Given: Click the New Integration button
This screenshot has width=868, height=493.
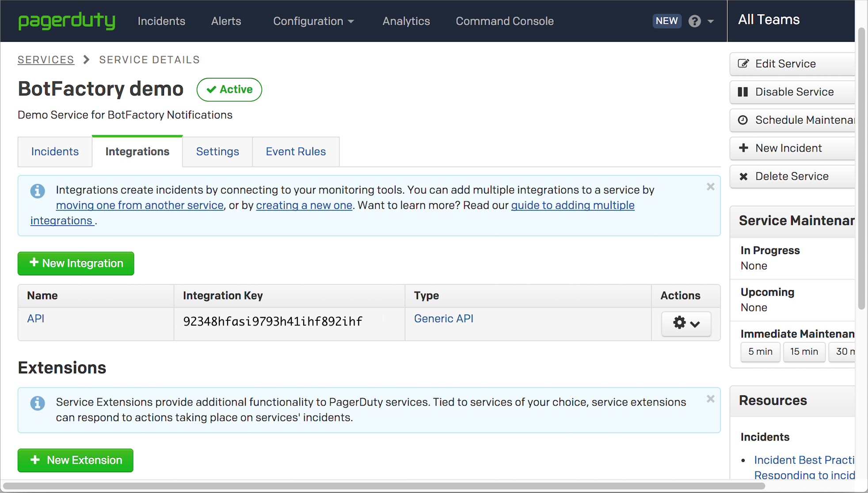Looking at the screenshot, I should point(76,263).
